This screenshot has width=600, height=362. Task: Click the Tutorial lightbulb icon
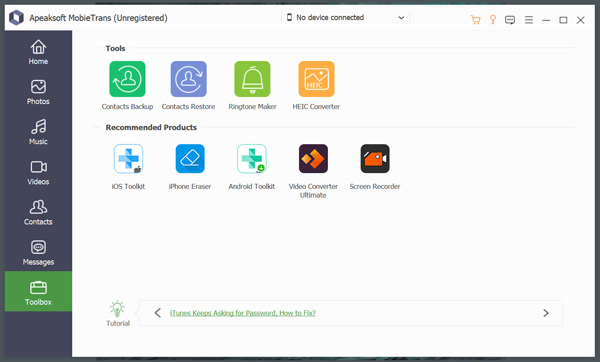coord(117,309)
